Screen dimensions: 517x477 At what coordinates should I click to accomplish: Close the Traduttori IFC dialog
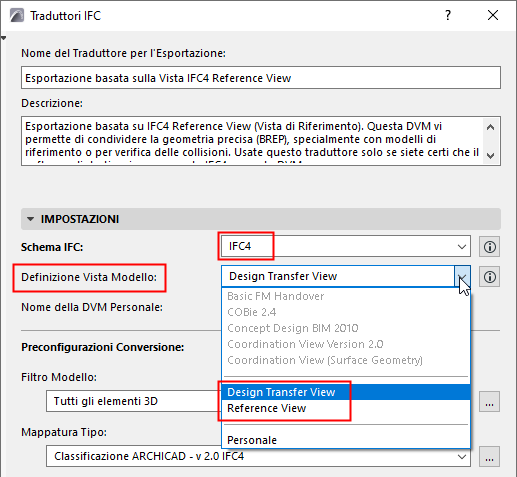coord(493,15)
